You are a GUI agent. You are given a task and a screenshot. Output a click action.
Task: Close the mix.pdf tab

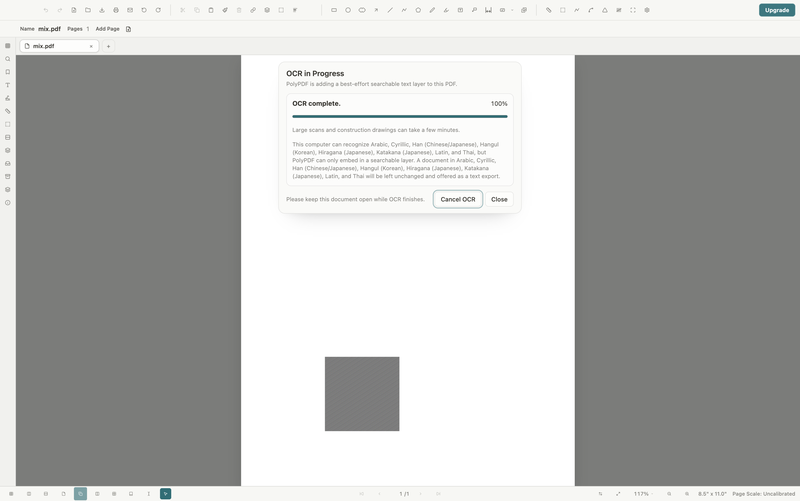[91, 46]
